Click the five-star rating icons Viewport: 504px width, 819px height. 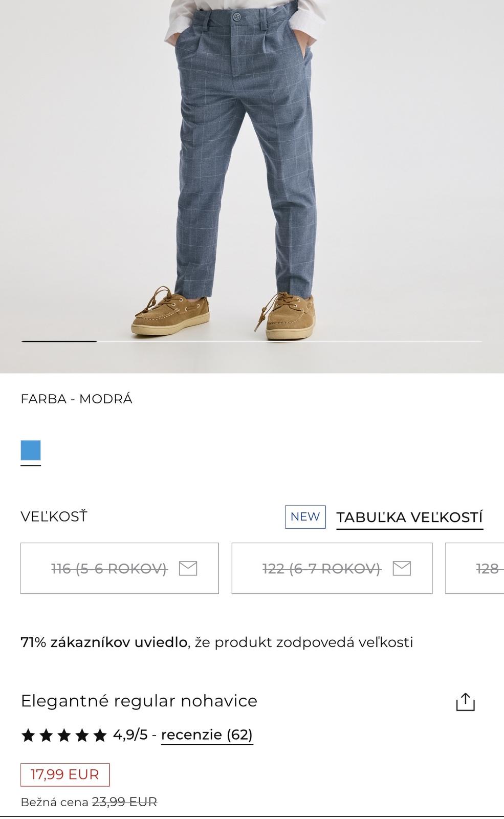(64, 736)
